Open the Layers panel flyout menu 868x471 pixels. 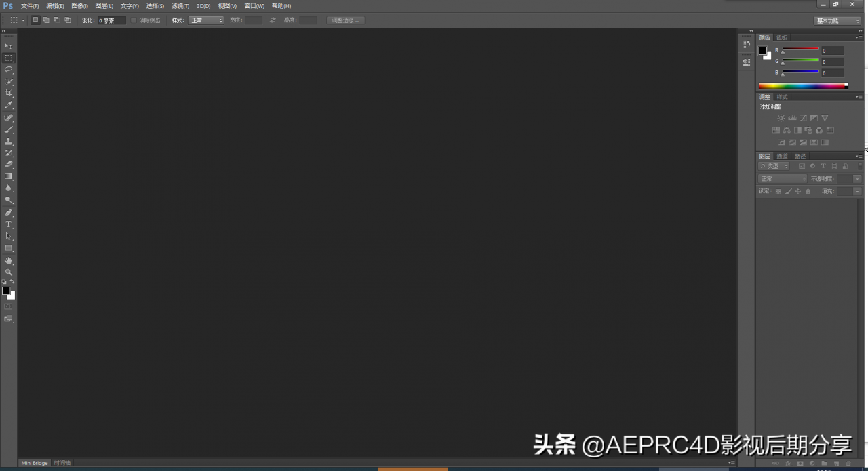[859, 157]
